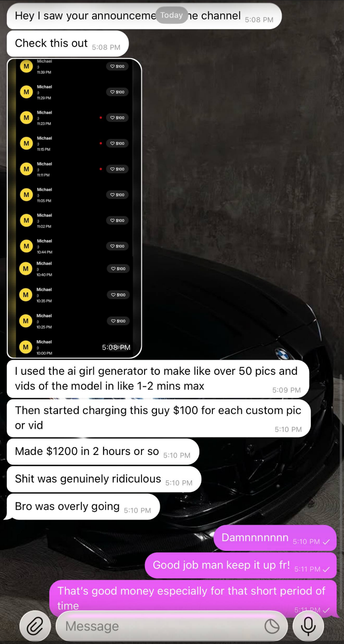The height and width of the screenshot is (644, 344).
Task: Tap the read checkmark next to Damnnnnnnn
Action: 327,542
